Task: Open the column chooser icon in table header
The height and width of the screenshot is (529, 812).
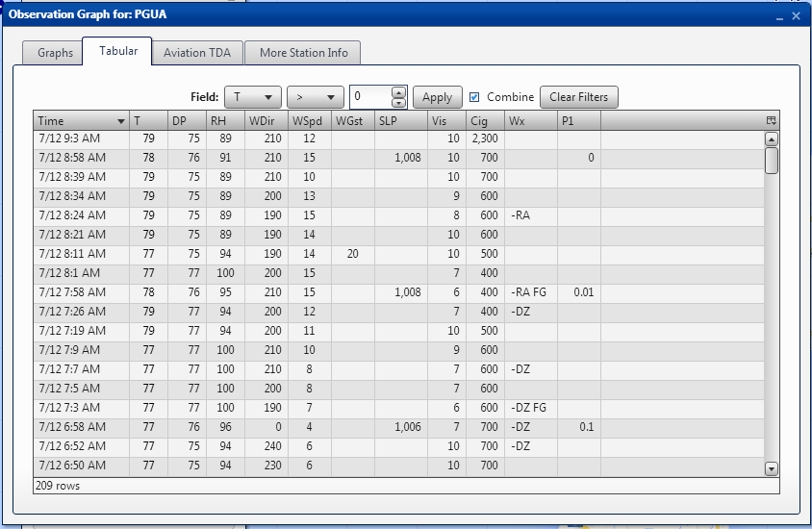Action: [771, 121]
